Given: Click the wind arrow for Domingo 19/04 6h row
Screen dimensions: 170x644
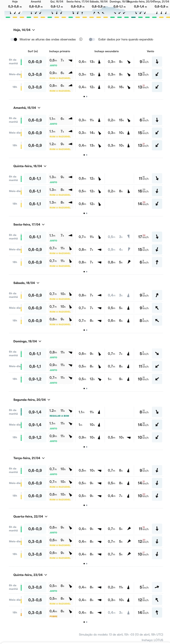Looking at the screenshot, I should 157,353.
